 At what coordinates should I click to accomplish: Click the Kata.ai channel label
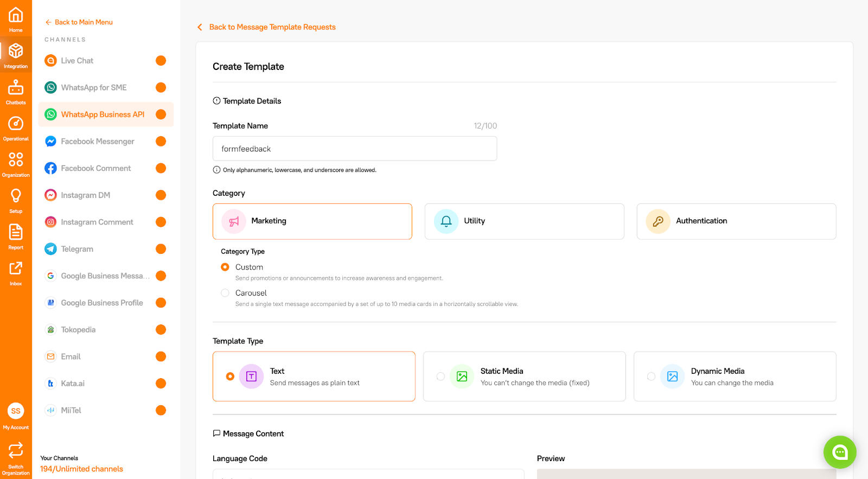[73, 384]
